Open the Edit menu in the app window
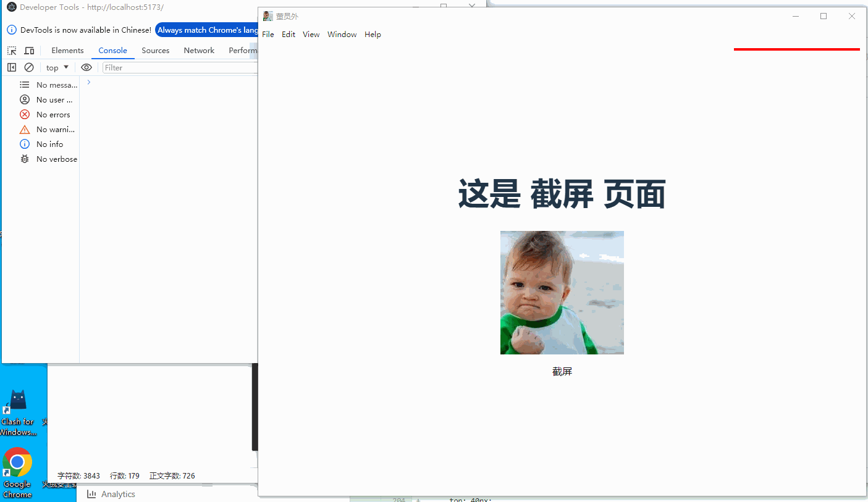Screen dimensions: 868x502 coord(289,35)
